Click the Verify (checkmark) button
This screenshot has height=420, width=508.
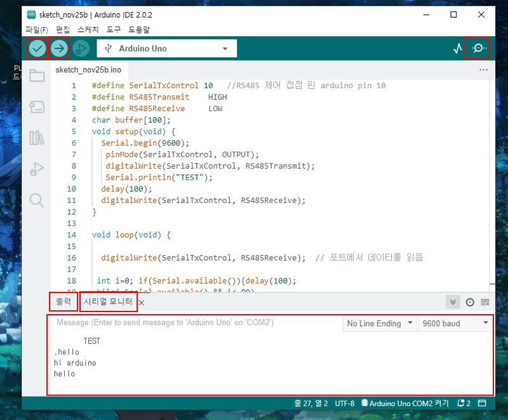(37, 49)
